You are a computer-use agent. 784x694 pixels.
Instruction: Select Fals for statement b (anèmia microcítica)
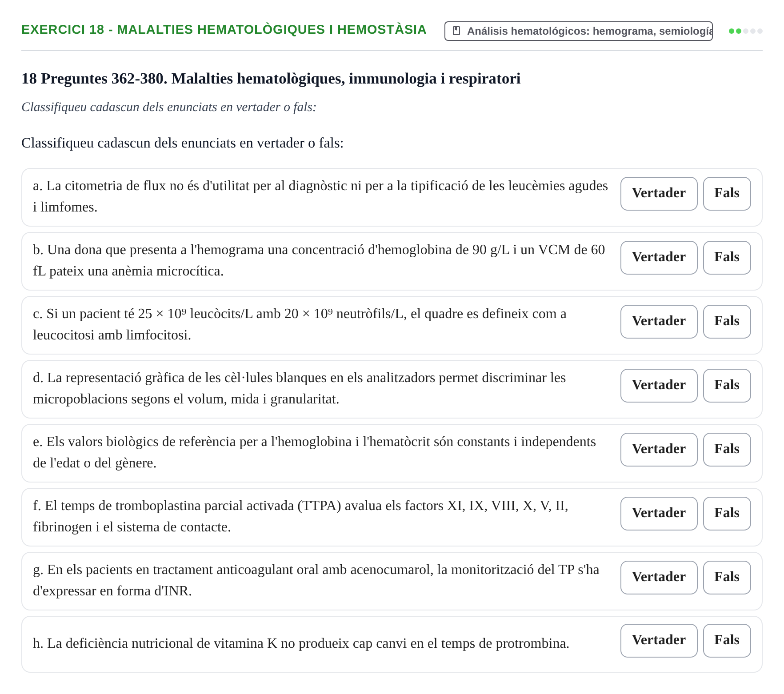coord(727,257)
